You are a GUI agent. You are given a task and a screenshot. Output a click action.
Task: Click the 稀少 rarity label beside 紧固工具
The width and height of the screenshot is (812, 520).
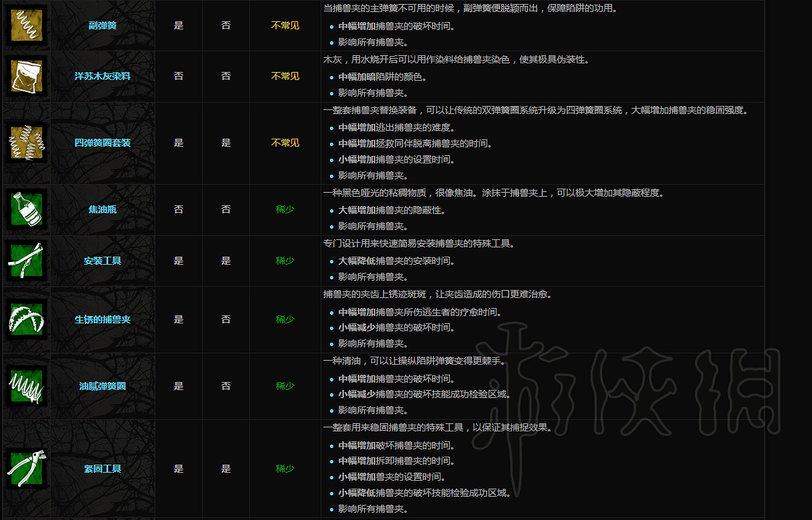pos(285,469)
